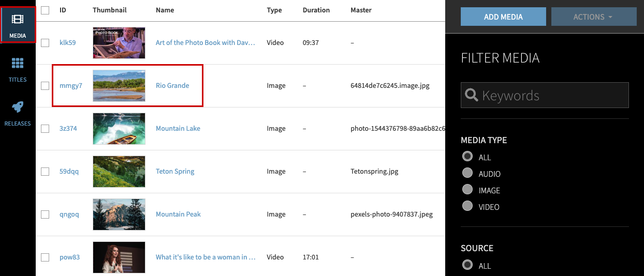644x276 pixels.
Task: Select the VIDEO media type filter
Action: (467, 206)
